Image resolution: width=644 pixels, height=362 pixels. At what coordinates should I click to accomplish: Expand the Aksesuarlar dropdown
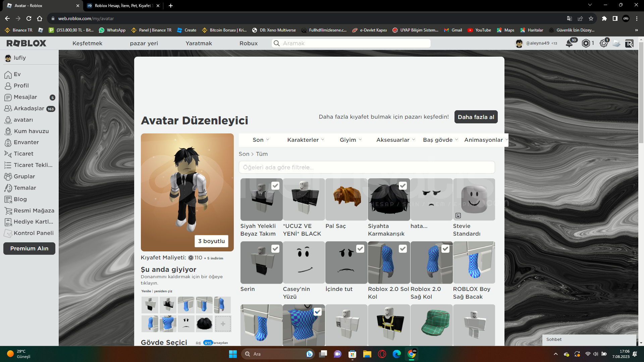(x=395, y=140)
